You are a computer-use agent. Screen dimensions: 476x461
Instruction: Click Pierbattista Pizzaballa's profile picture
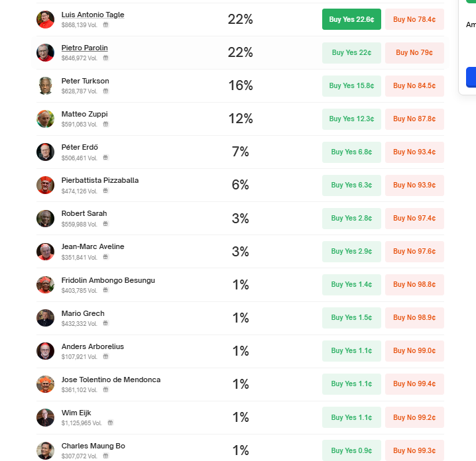45,185
